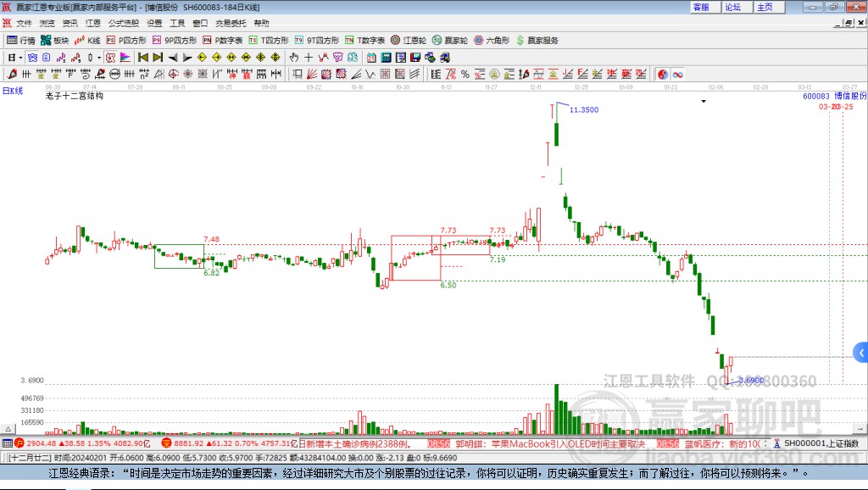Click the 论坛 forum link

click(735, 7)
